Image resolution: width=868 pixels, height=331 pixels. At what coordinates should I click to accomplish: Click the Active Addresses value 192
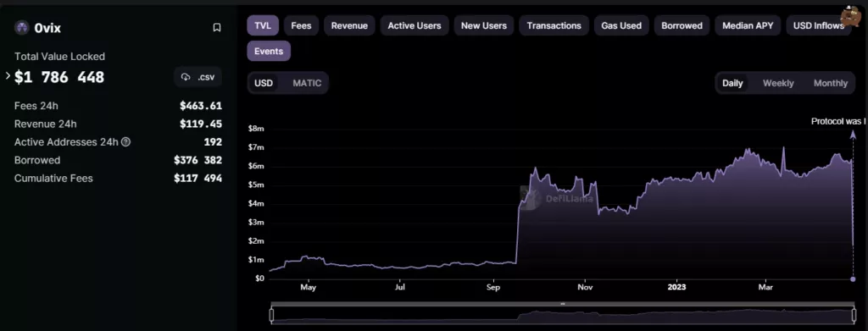tap(213, 142)
